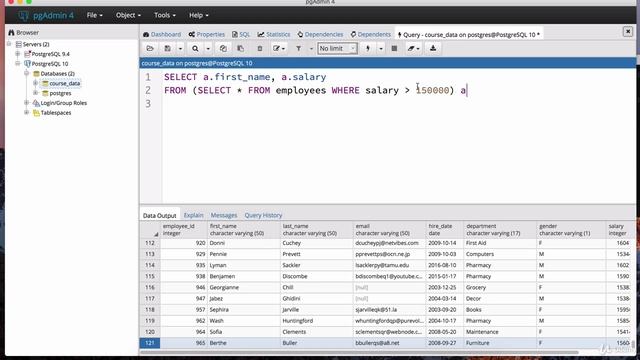Screen dimensions: 640x360
Task: Open the Filter options dropdown arrow
Action: coord(311,49)
